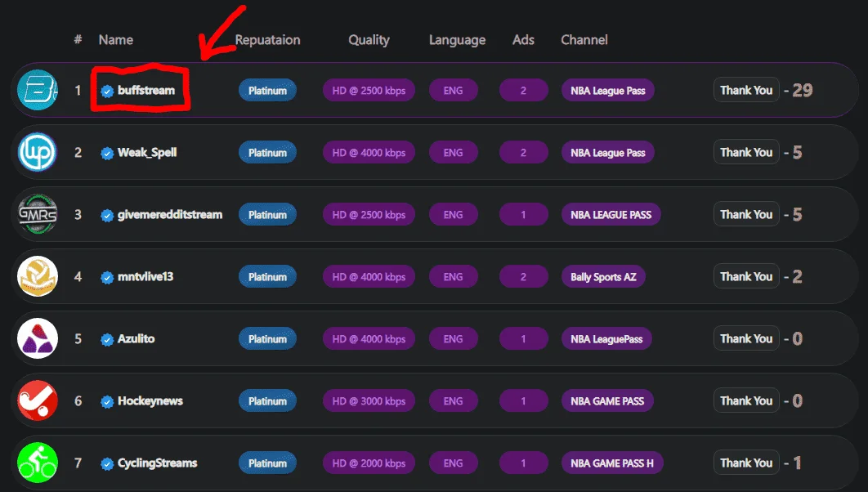Image resolution: width=868 pixels, height=492 pixels.
Task: Click Thank You button for CyclingStreams
Action: [745, 463]
